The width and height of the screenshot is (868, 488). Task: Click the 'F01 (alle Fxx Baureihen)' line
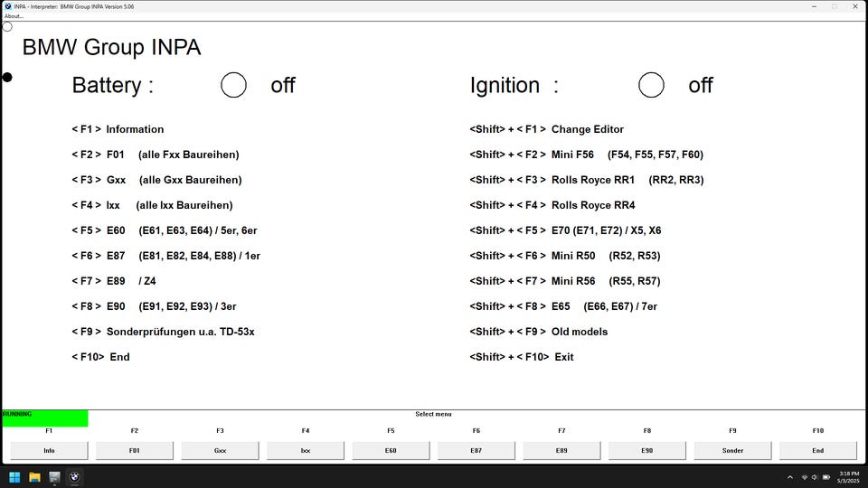[156, 155]
